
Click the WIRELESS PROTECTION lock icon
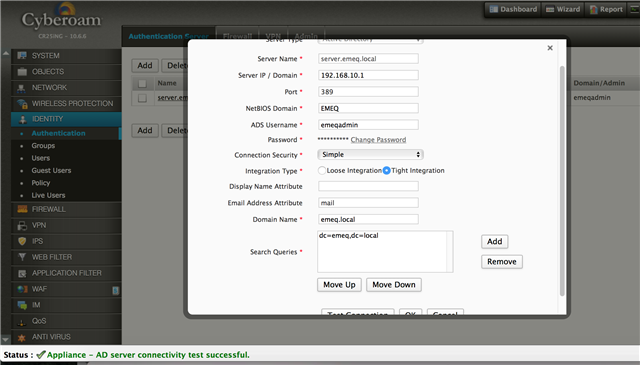click(x=22, y=104)
